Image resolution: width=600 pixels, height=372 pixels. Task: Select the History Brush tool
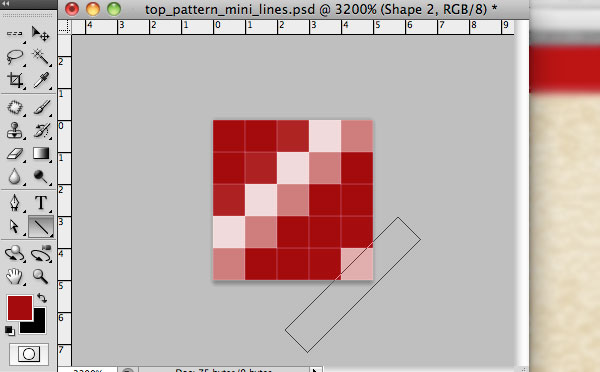click(x=41, y=131)
